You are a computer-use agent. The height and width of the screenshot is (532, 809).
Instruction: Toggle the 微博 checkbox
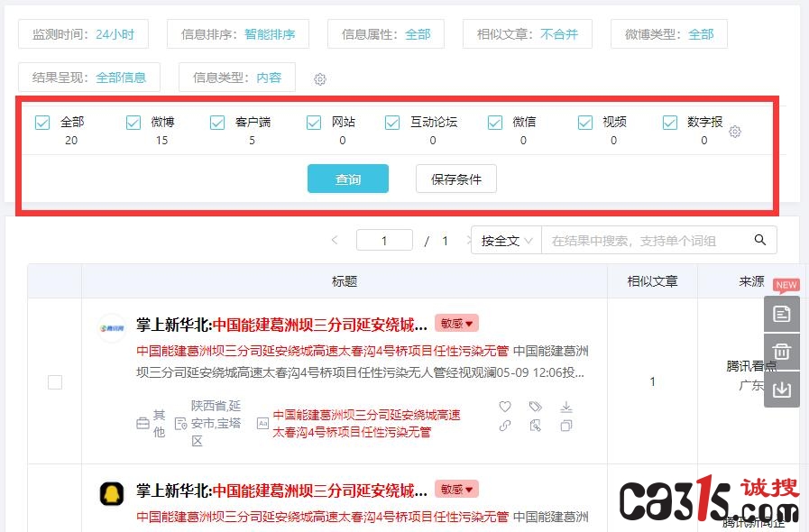[133, 123]
